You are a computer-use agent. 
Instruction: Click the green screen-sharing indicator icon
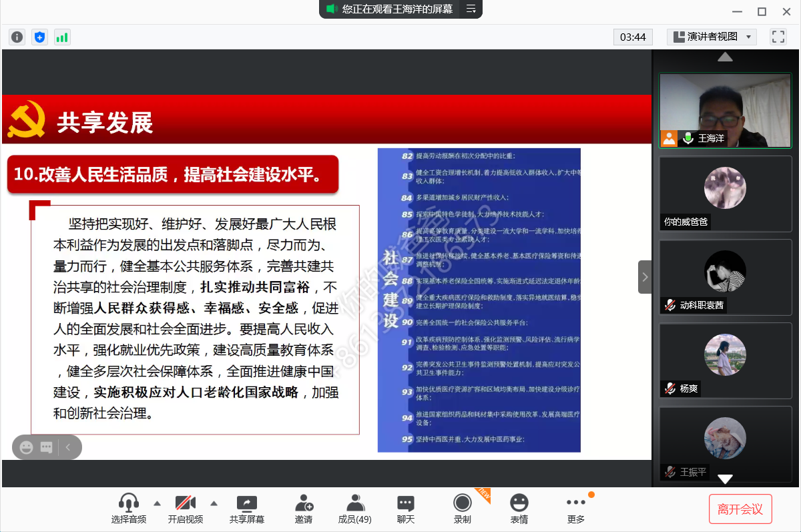pos(331,9)
